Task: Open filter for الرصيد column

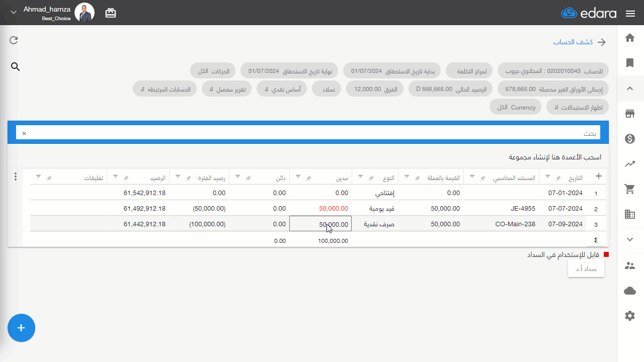Action: tap(116, 177)
